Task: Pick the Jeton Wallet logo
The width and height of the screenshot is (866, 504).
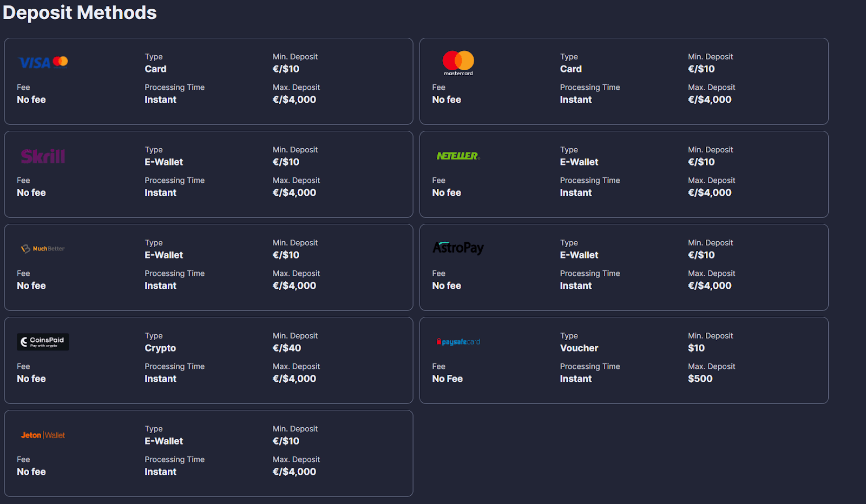Action: coord(43,435)
